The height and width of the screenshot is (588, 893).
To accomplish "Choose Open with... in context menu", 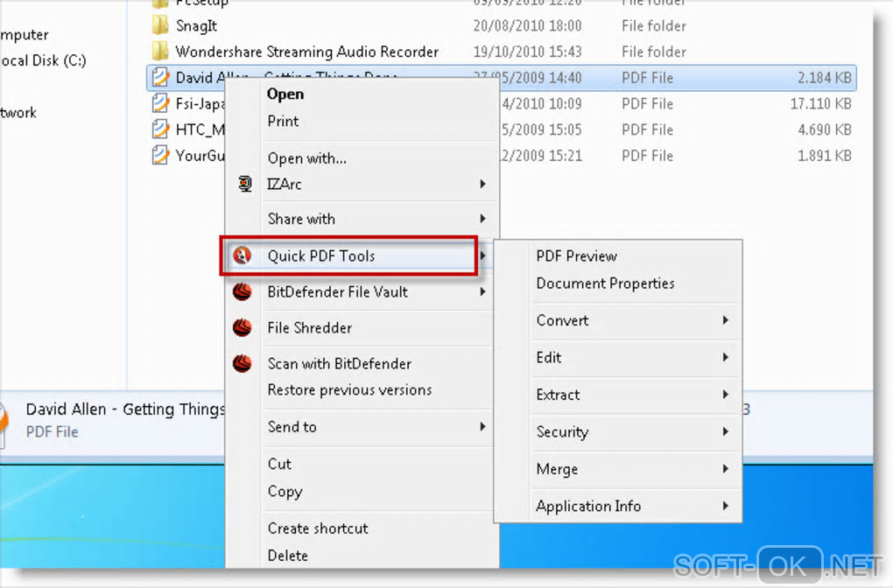I will (x=306, y=158).
